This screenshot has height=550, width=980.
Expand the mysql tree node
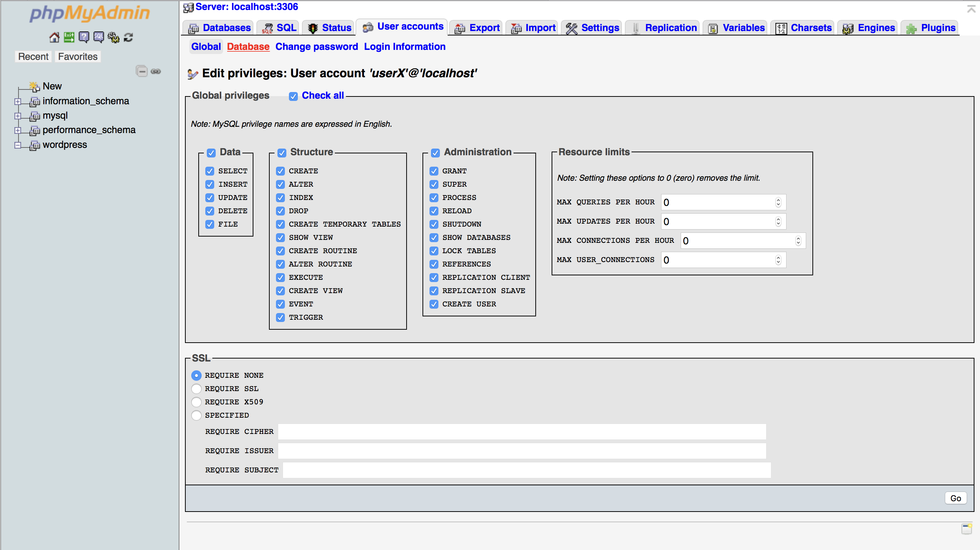17,116
